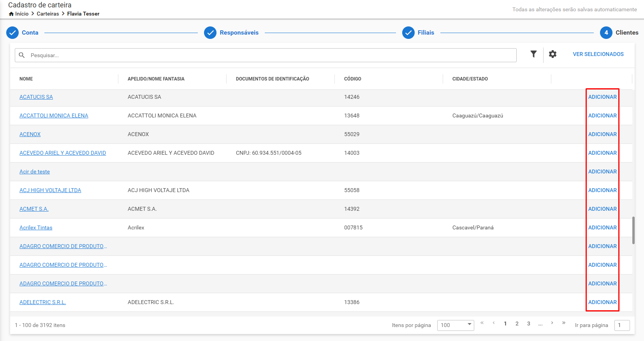Click Flavia Tesser breadcrumb item
Screen dimensions: 644x341
pos(83,14)
